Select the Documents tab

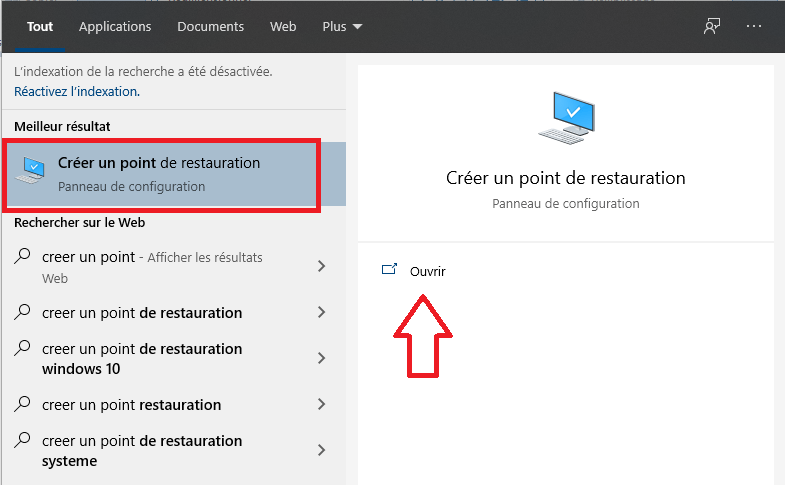tap(210, 27)
